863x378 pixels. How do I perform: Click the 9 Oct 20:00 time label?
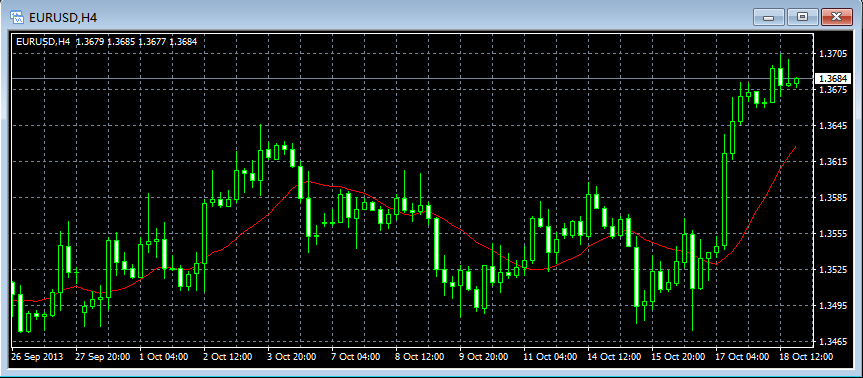coord(484,357)
